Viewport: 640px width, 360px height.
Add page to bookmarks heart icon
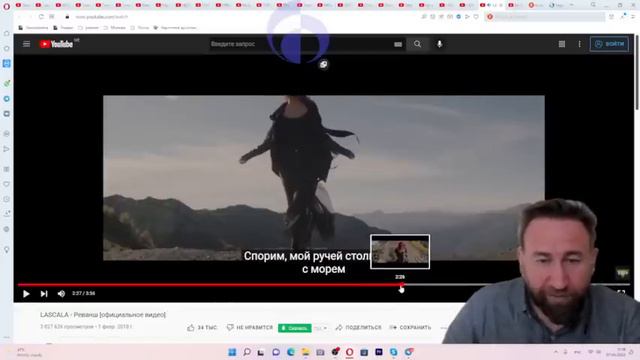pos(476,17)
